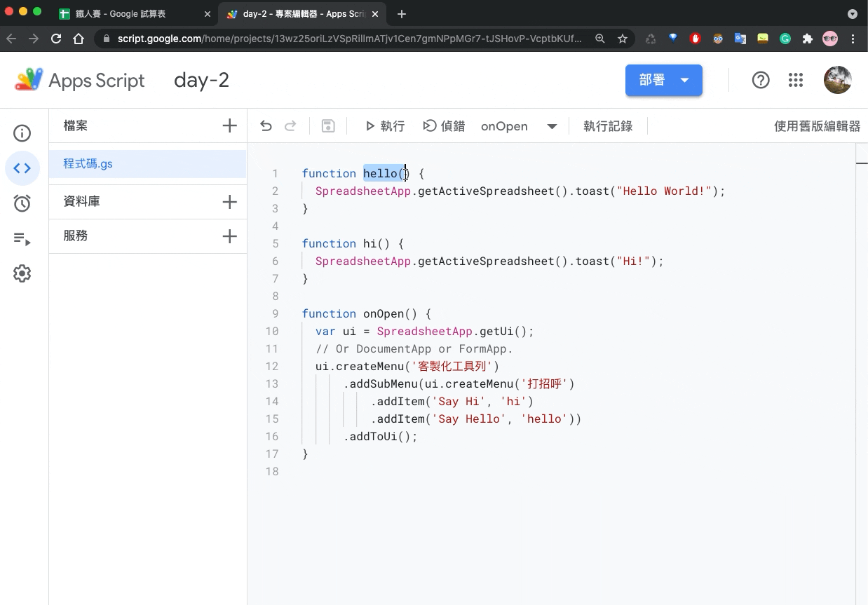Reload the page in browser toolbar

point(56,39)
